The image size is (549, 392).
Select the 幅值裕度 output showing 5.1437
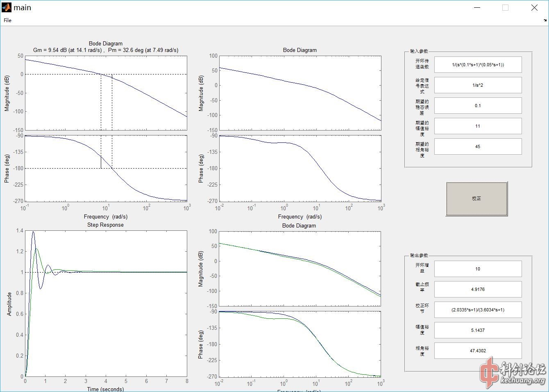click(478, 330)
